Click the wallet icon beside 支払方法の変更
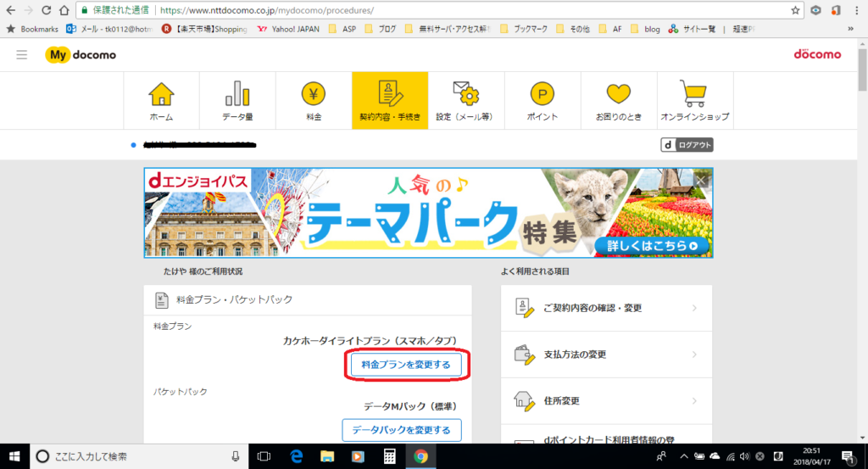The image size is (868, 469). point(524,355)
